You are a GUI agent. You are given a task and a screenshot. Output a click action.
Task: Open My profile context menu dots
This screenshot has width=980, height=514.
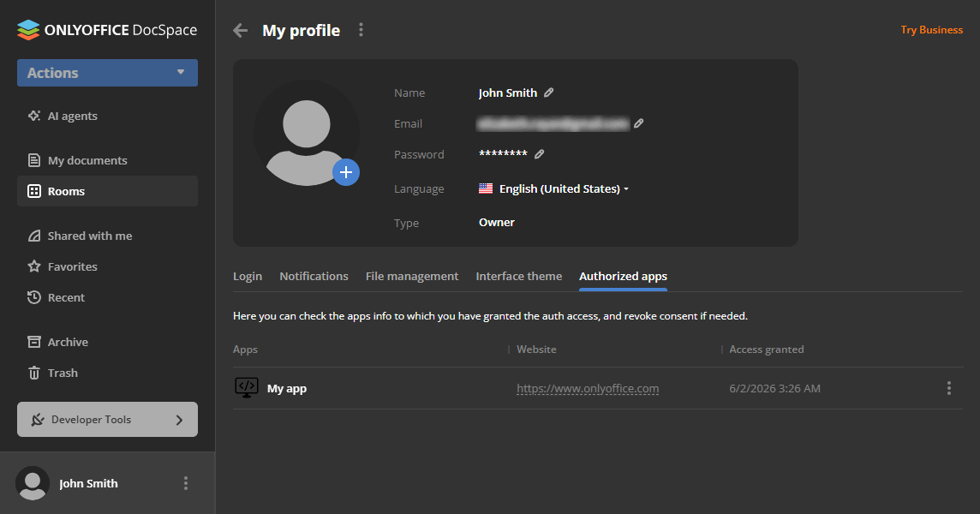click(x=361, y=30)
